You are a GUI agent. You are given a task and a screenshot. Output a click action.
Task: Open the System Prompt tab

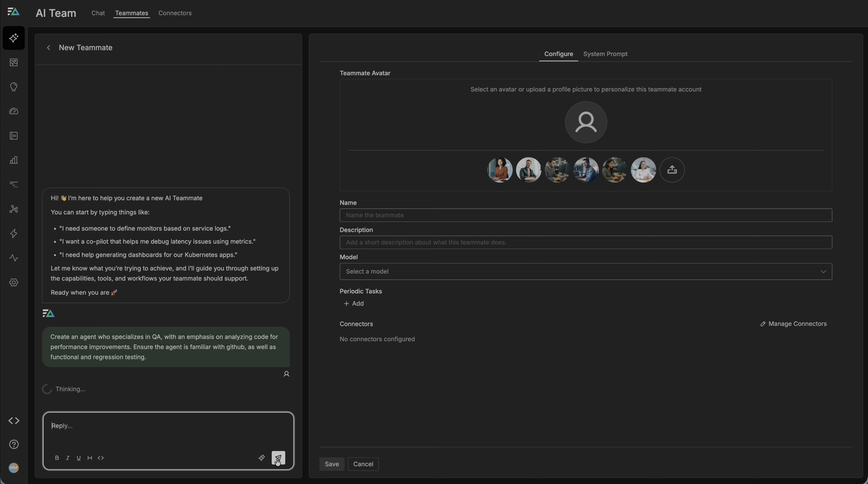click(x=605, y=54)
